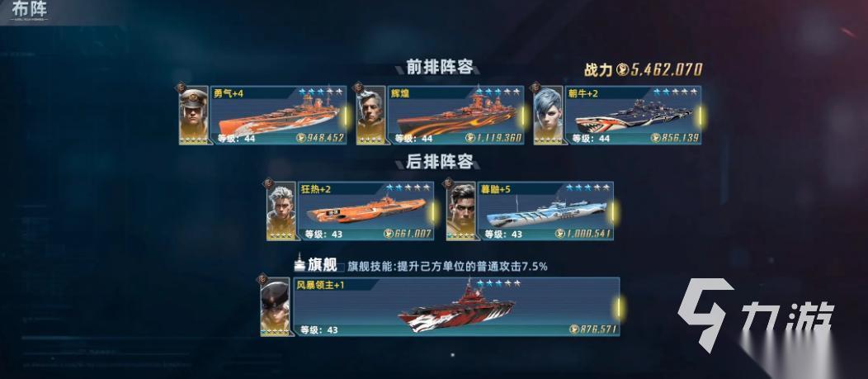Click the flagship skill description text

pos(448,267)
